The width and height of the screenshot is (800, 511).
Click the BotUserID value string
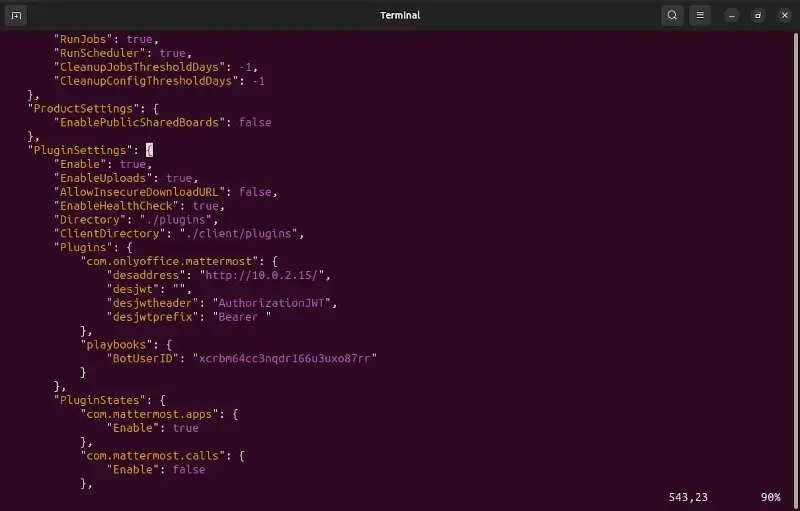tap(287, 358)
